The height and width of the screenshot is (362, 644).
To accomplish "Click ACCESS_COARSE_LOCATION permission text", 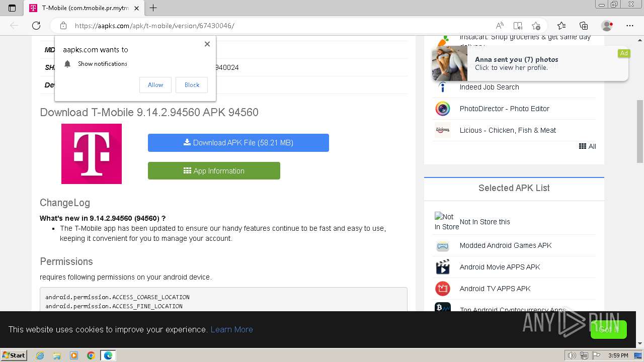I will [x=117, y=297].
